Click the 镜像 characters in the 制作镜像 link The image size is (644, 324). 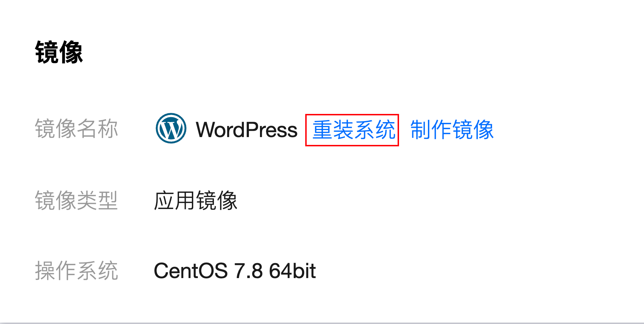pos(473,130)
